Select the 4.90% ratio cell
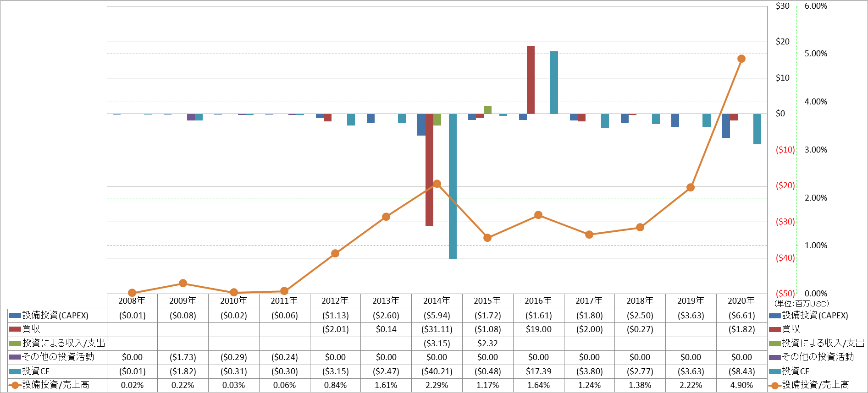The height and width of the screenshot is (393, 868). click(742, 385)
